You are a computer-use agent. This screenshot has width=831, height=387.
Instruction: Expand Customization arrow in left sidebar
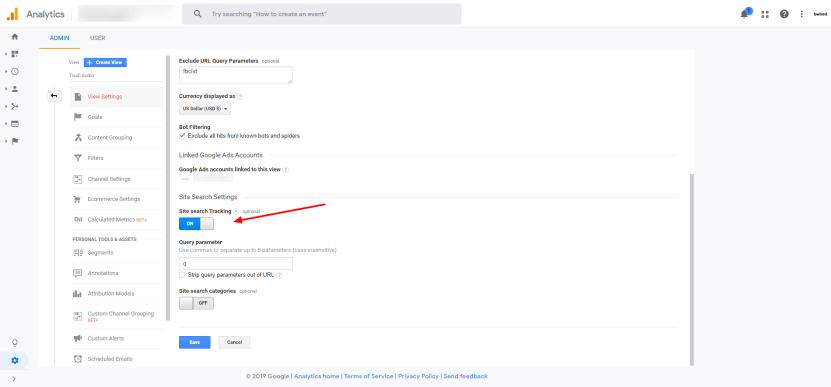(6, 54)
